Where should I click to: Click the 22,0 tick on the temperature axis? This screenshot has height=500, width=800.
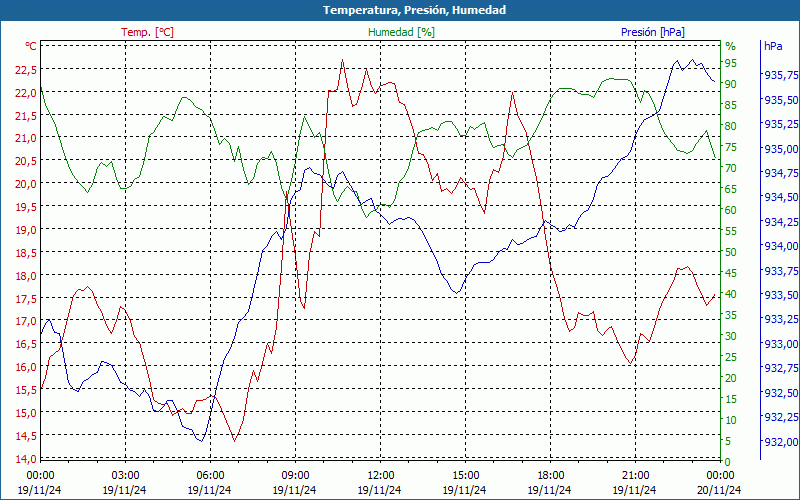[x=26, y=93]
